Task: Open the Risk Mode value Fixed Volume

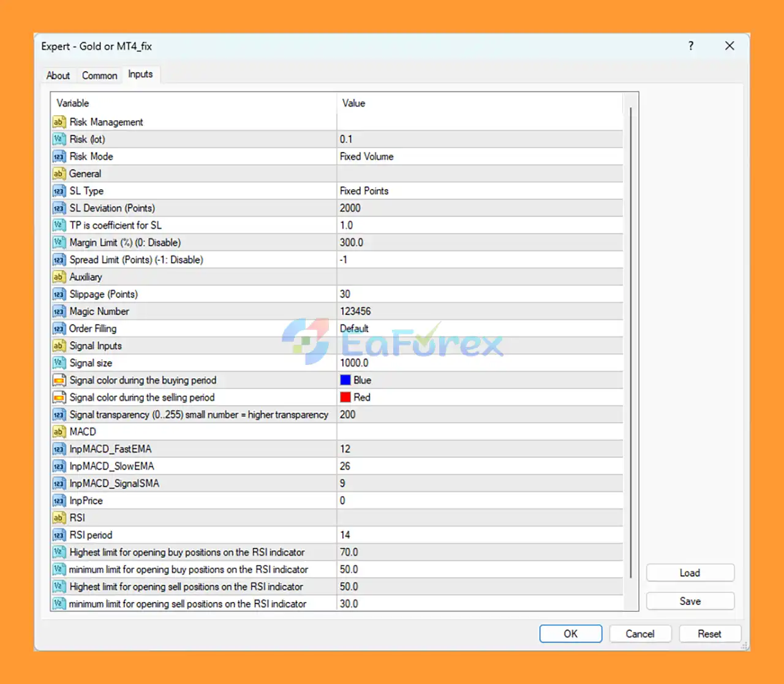Action: point(367,157)
